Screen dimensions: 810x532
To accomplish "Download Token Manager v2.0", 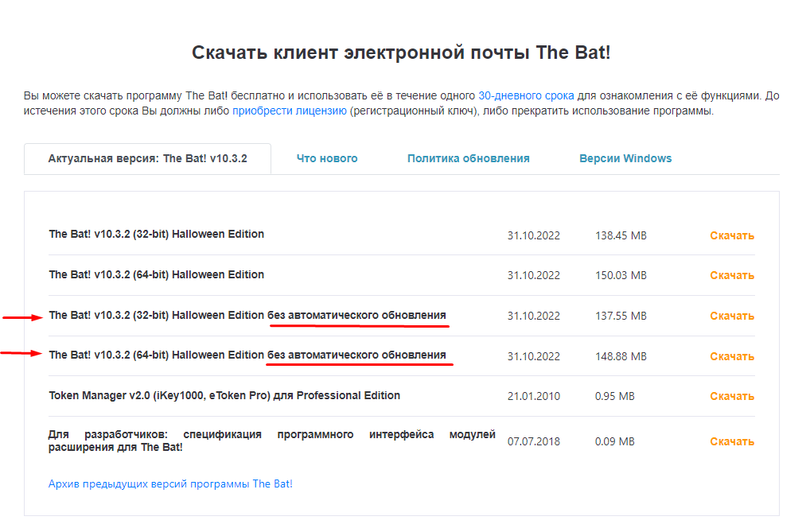I will tap(732, 396).
